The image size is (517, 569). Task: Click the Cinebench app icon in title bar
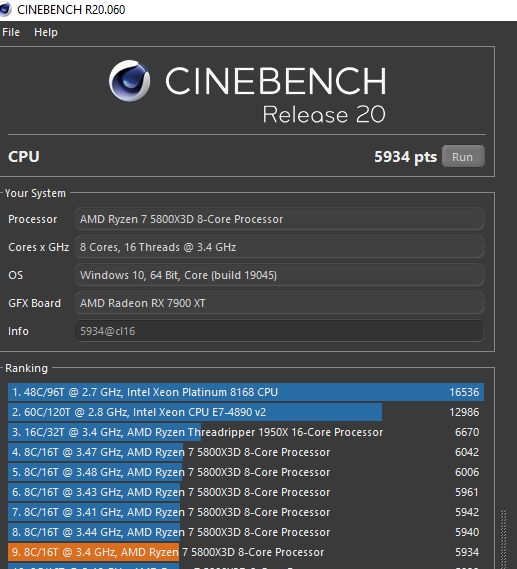(5, 9)
